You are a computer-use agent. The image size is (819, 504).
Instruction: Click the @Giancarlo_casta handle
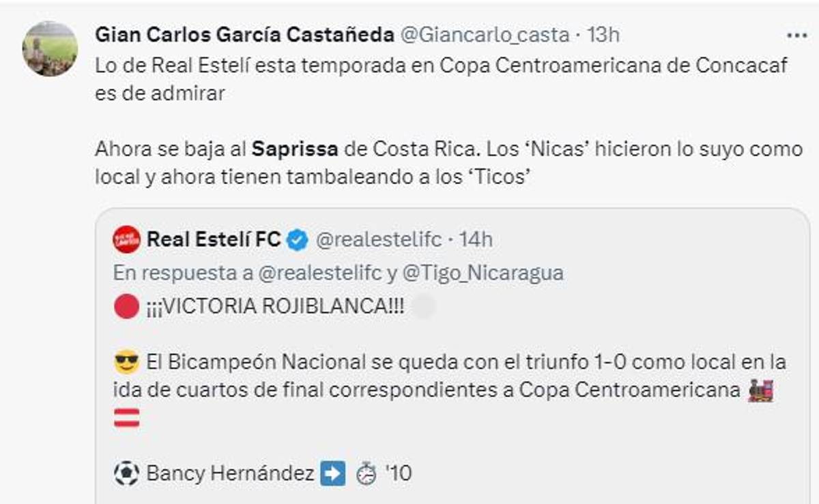(483, 35)
